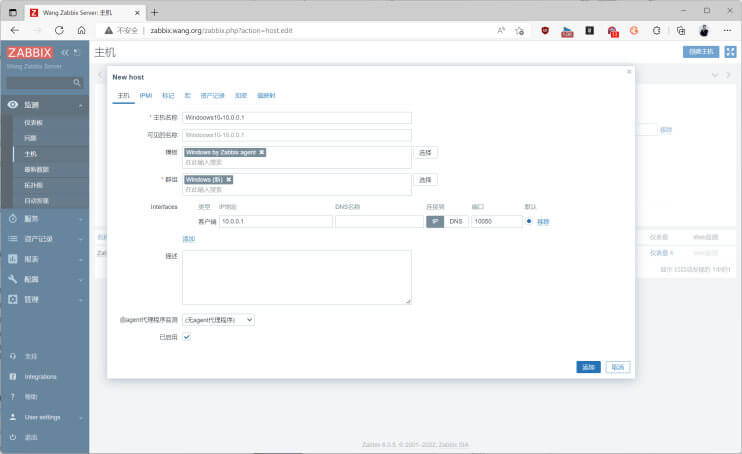Click the Integrations icon in the sidebar
The width and height of the screenshot is (742, 454).
pos(13,376)
